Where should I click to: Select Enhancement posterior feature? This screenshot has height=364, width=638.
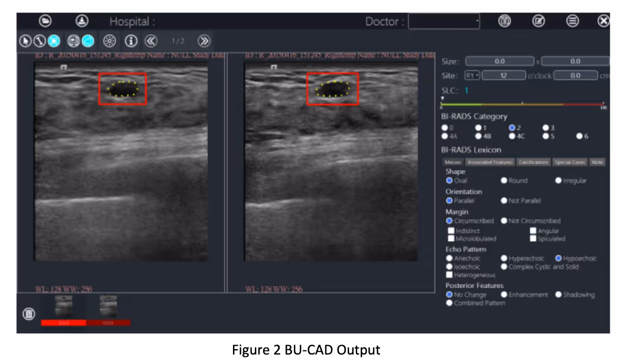(504, 294)
